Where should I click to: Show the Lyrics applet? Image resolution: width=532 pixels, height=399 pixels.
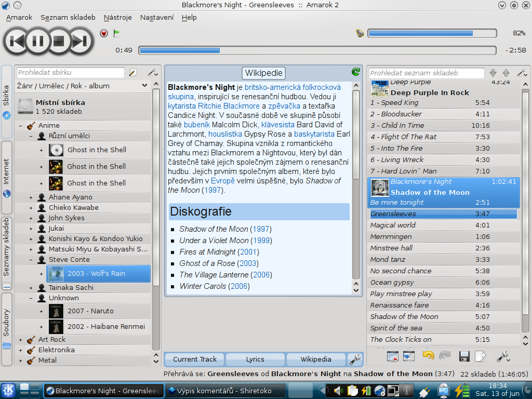pos(255,359)
